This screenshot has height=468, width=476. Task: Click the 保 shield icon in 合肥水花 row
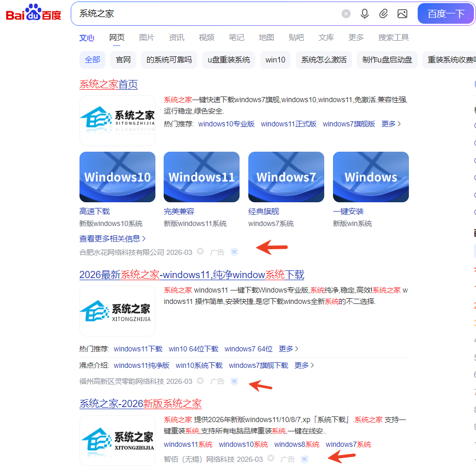(234, 252)
